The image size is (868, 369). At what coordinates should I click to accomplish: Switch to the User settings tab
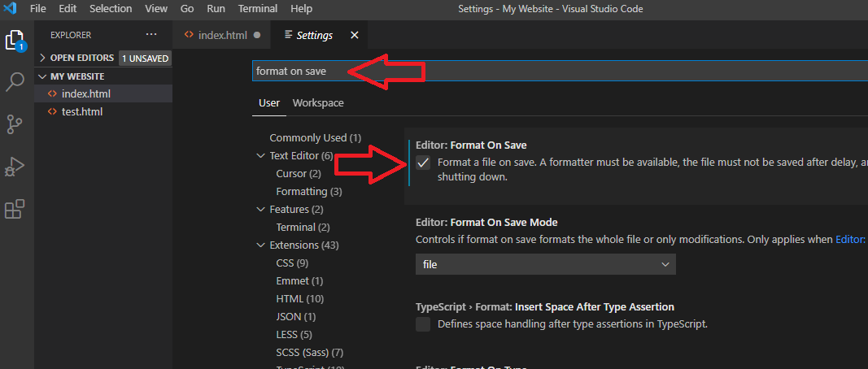pos(269,103)
